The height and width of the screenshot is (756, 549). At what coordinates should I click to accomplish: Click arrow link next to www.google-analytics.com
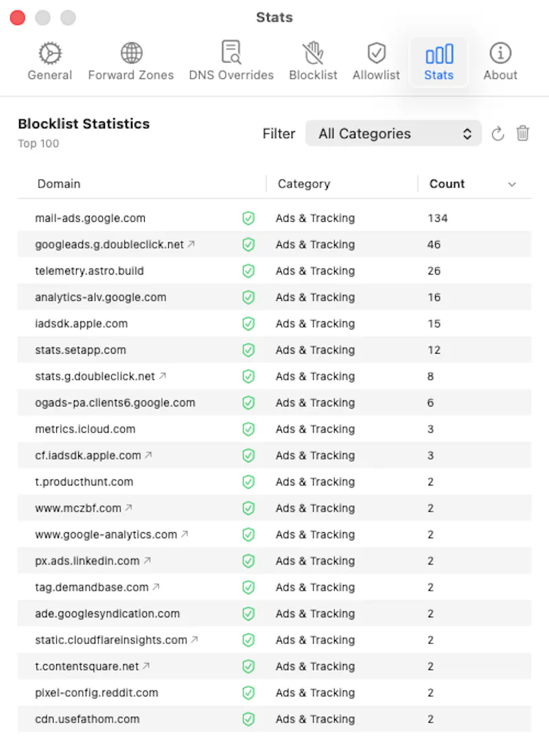coord(185,534)
